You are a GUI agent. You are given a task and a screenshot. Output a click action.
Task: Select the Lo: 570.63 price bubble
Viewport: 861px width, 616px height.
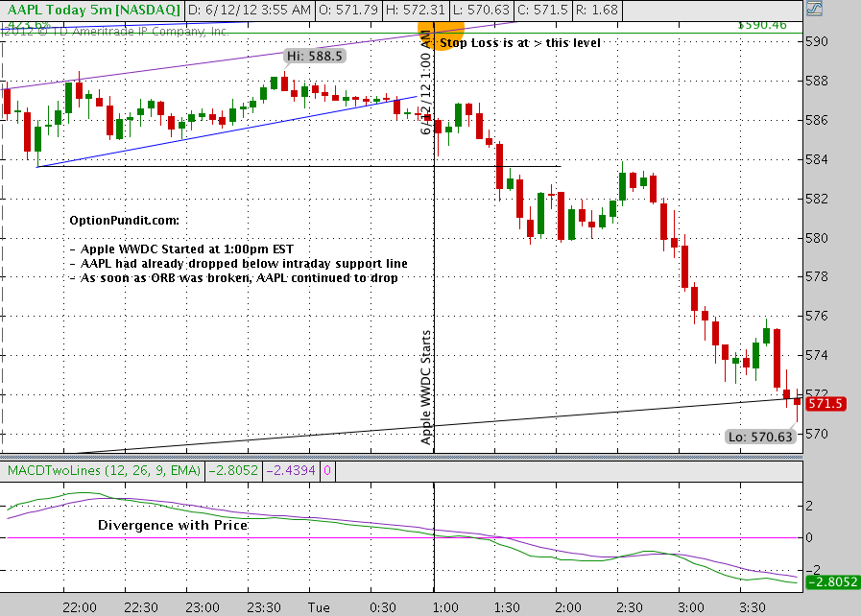coord(760,436)
